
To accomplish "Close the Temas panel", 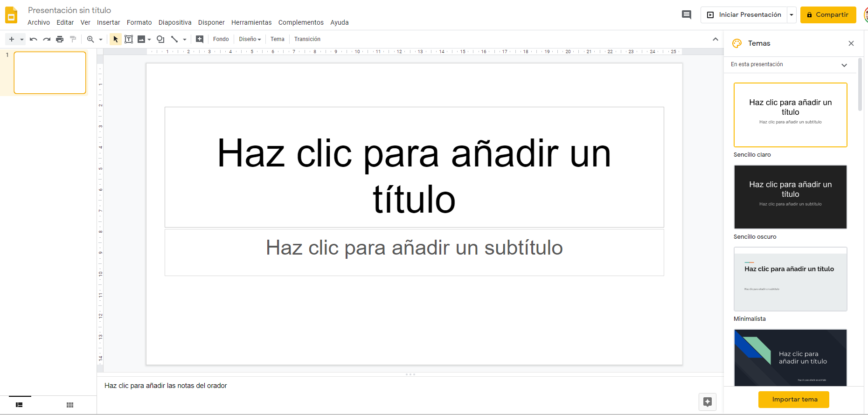I will 851,43.
